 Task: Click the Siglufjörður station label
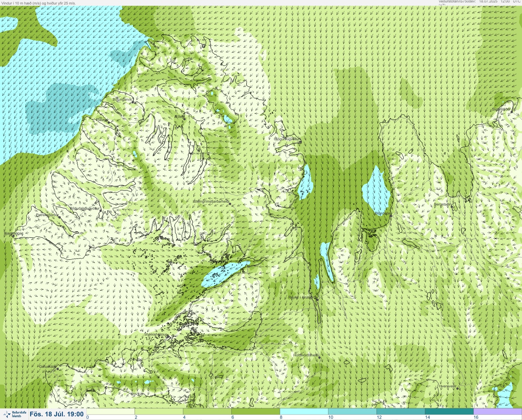501,109
